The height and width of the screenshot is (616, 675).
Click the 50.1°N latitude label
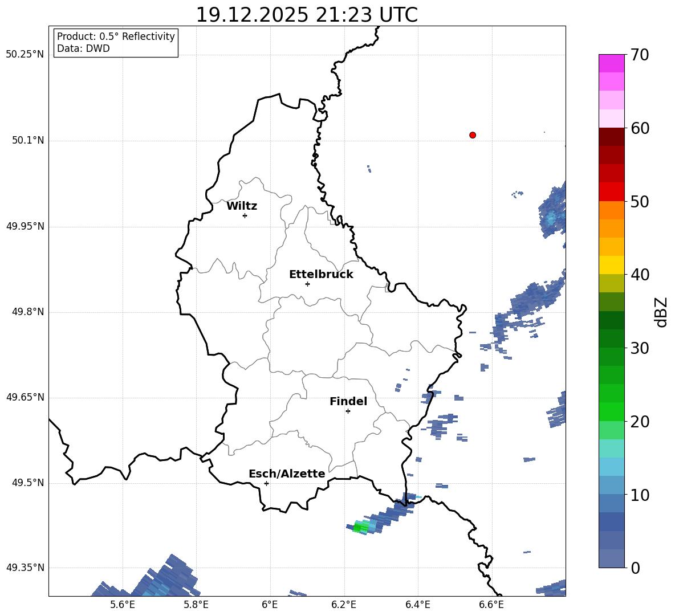[28, 141]
